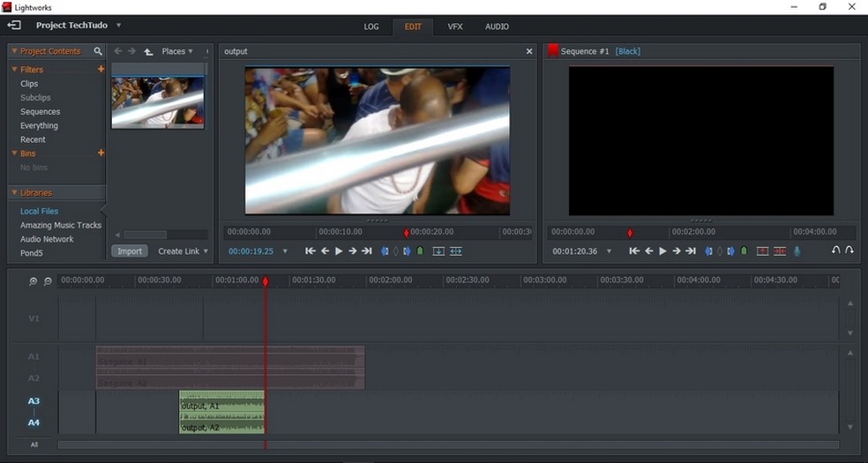Click the remove (lift) icon in sequence viewer
The height and width of the screenshot is (463, 868).
coord(762,251)
